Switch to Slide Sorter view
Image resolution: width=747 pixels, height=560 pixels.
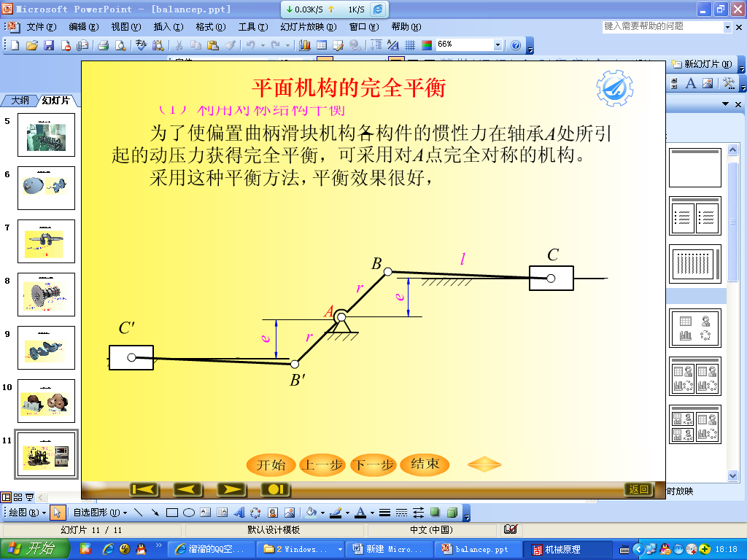18,497
